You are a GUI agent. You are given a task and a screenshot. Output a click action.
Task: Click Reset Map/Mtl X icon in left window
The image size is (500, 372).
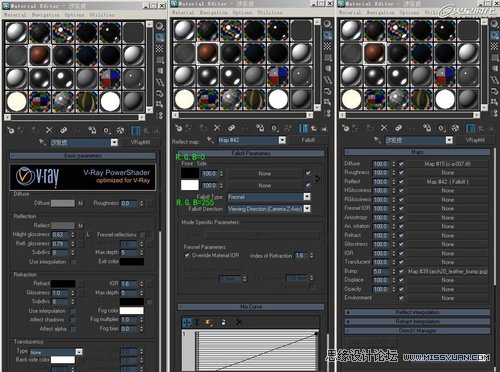49,130
